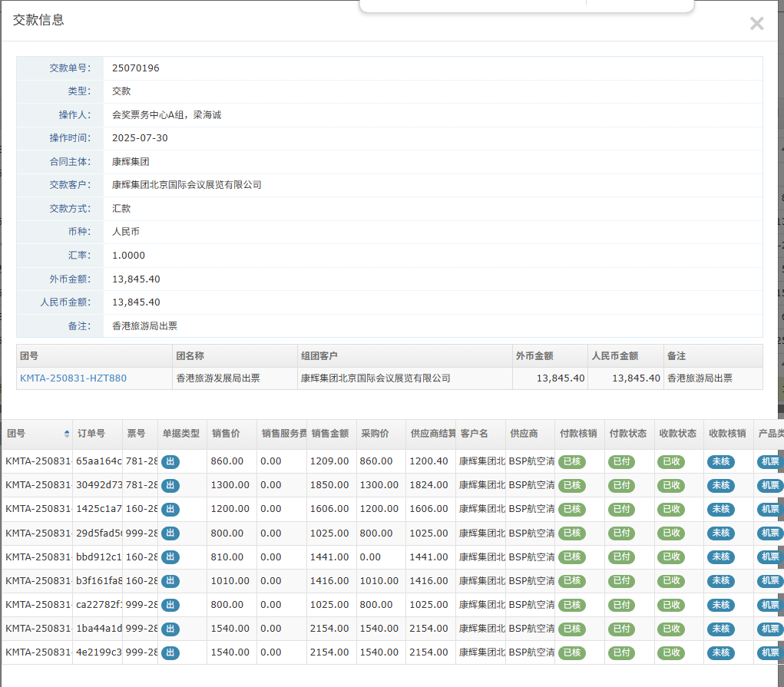Click the 已核 badge in the first row

(x=571, y=462)
